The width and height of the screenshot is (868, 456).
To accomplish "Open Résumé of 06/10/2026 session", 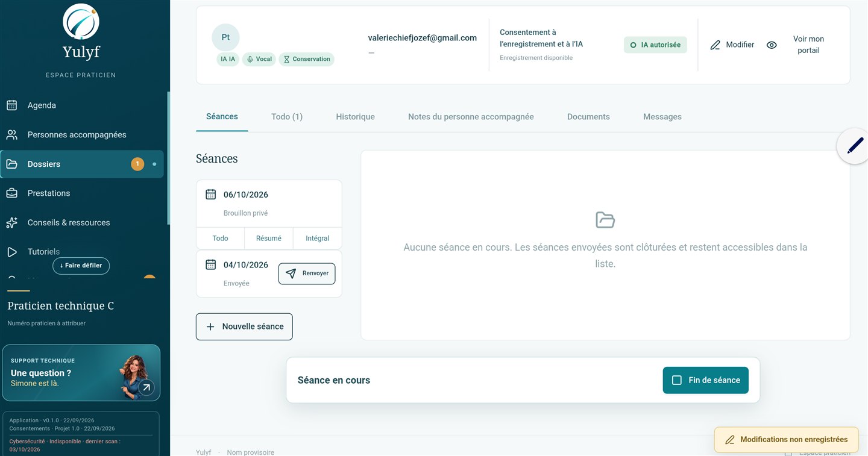I will [x=269, y=238].
